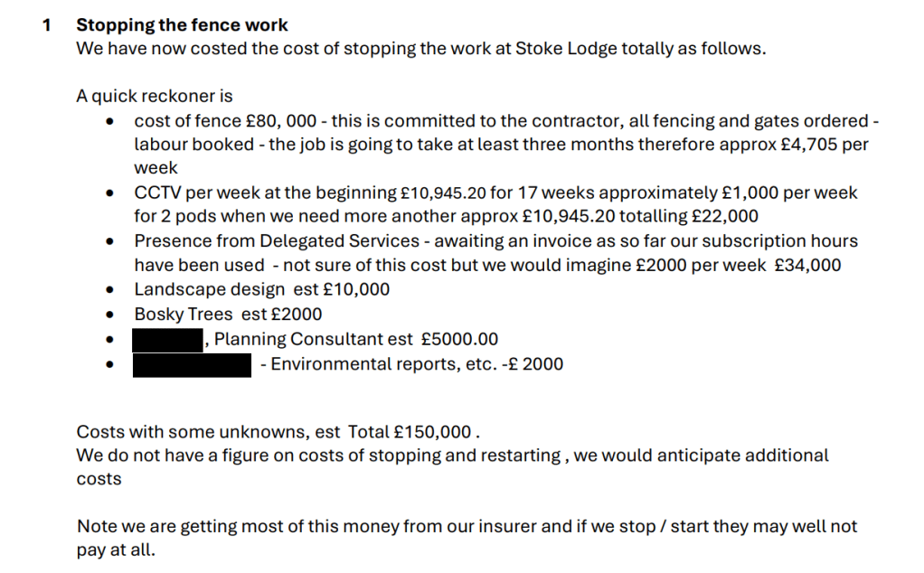
Task: Click the section number 1
Action: tap(46, 25)
